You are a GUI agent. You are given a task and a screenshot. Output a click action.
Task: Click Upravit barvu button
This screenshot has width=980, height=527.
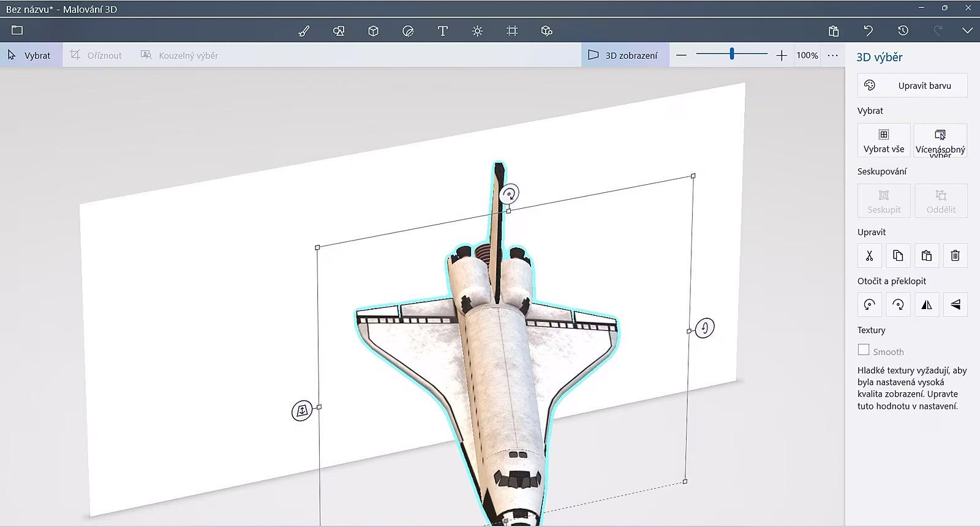tap(912, 85)
